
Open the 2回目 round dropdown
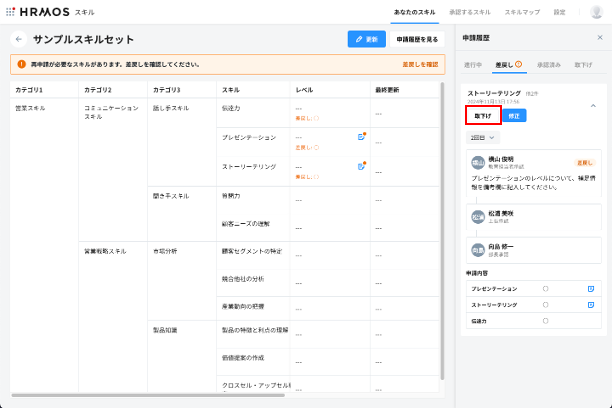pyautogui.click(x=483, y=136)
